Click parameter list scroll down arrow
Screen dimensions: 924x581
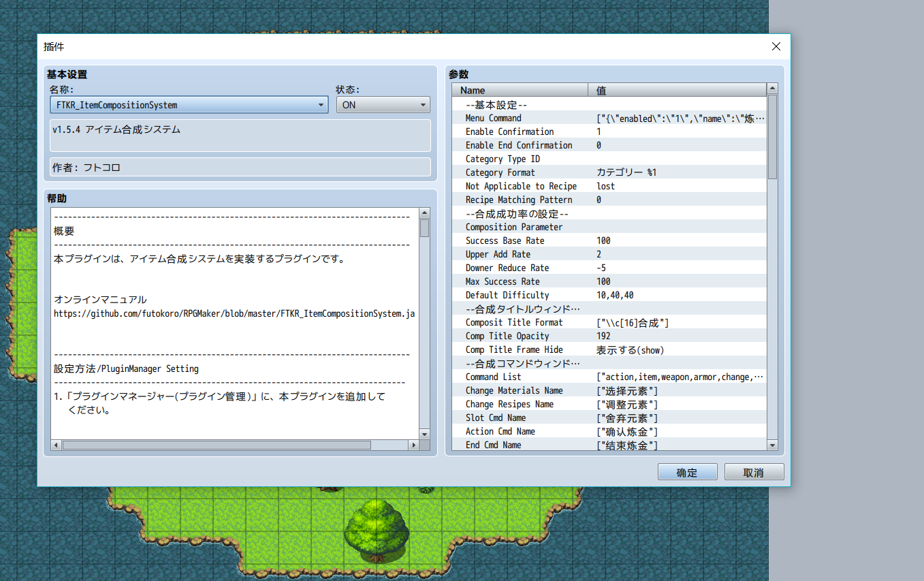pos(772,445)
